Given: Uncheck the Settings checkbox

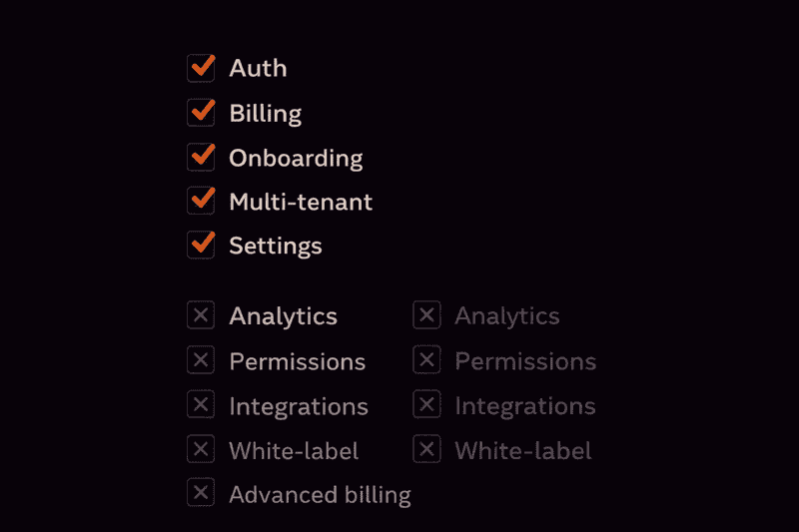Looking at the screenshot, I should point(201,246).
